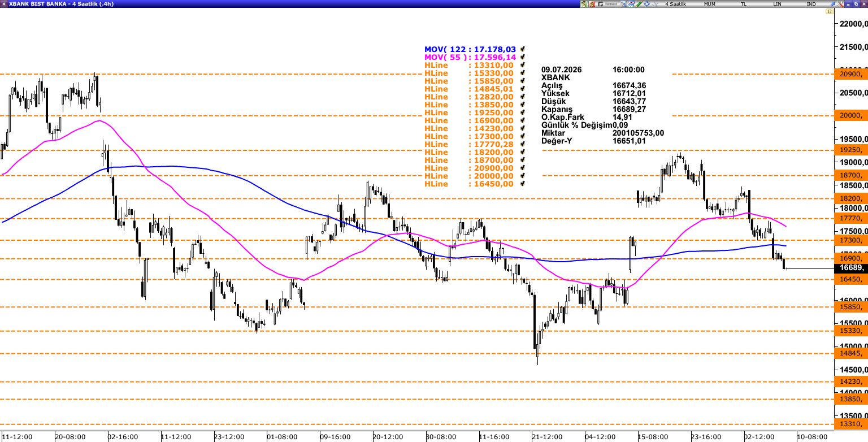The height and width of the screenshot is (442, 868).
Task: Click the pulse waveform icon in toolbar
Action: [x=655, y=4]
